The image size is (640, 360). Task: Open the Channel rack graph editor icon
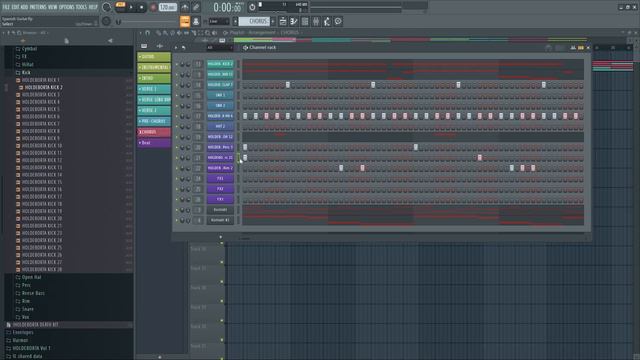pos(573,48)
